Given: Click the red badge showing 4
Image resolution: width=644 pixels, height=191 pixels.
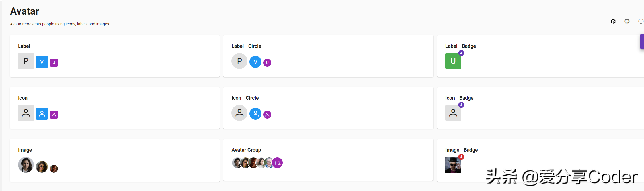Looking at the screenshot, I should click(461, 157).
